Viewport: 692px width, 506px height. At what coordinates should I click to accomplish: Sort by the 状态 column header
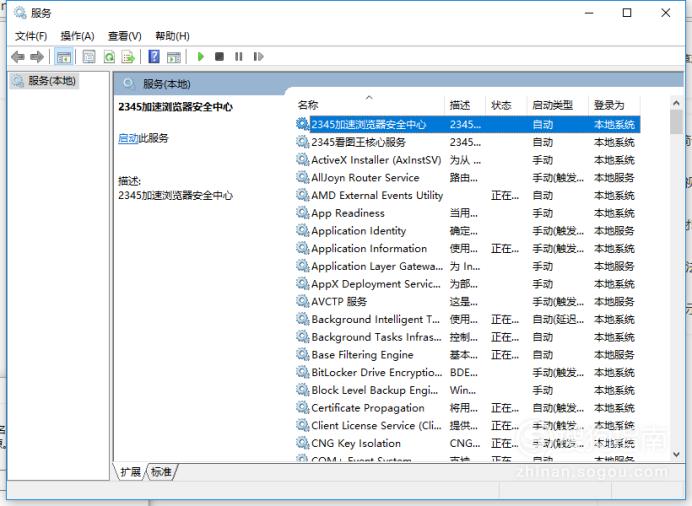click(507, 105)
